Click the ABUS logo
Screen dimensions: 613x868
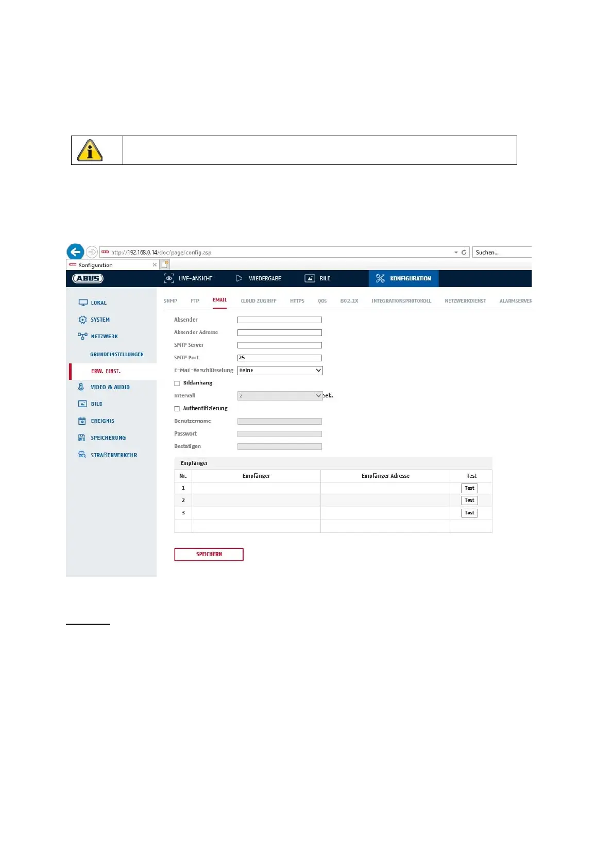tap(88, 278)
